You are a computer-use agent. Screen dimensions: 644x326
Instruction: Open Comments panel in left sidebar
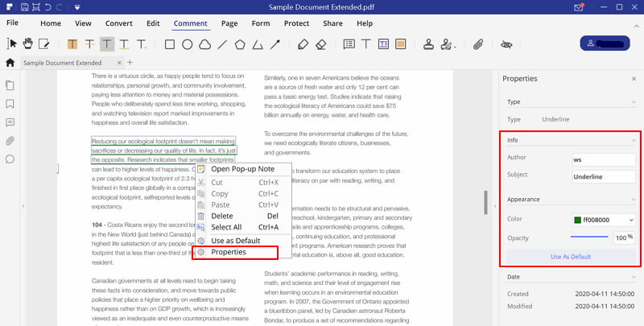tap(10, 122)
